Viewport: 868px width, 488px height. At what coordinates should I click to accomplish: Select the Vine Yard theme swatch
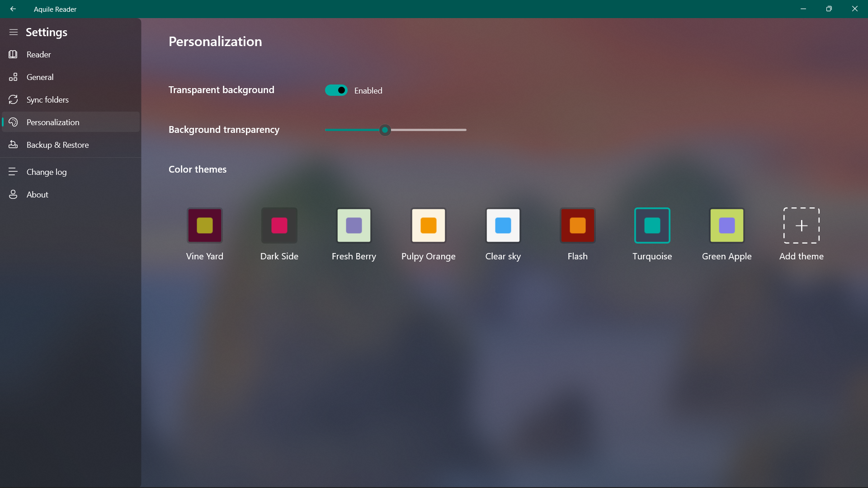coord(204,225)
